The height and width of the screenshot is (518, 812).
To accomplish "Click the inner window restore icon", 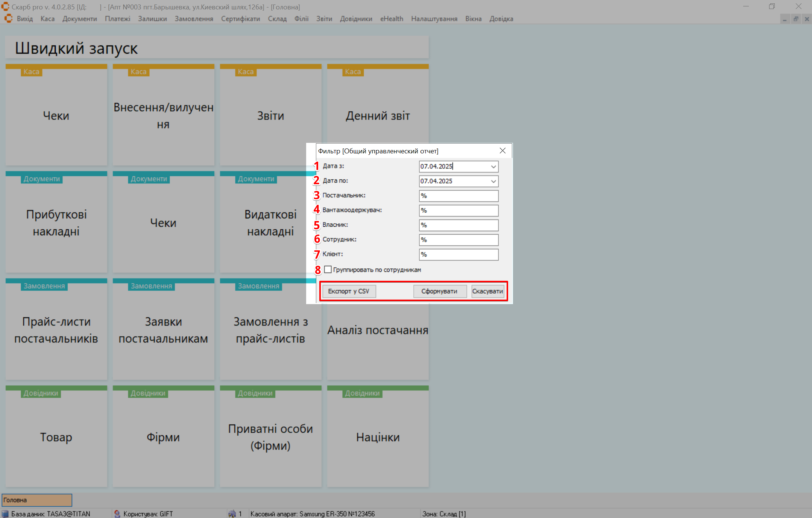I will (x=796, y=19).
